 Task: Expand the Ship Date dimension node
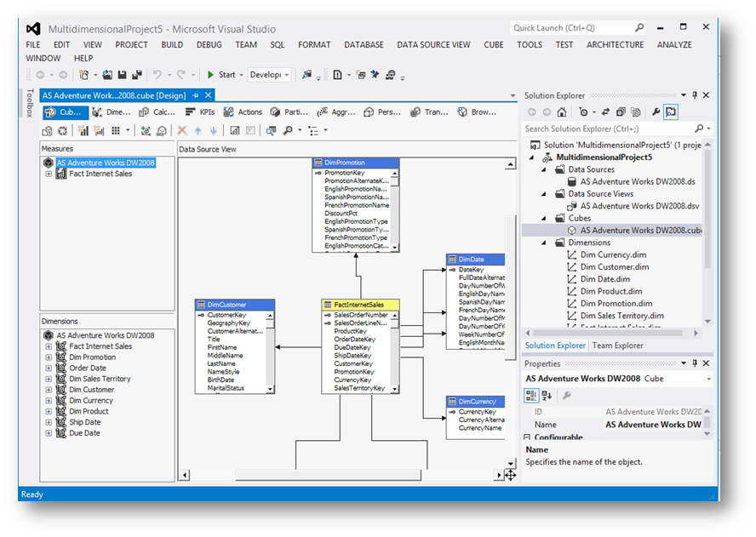pyautogui.click(x=49, y=423)
